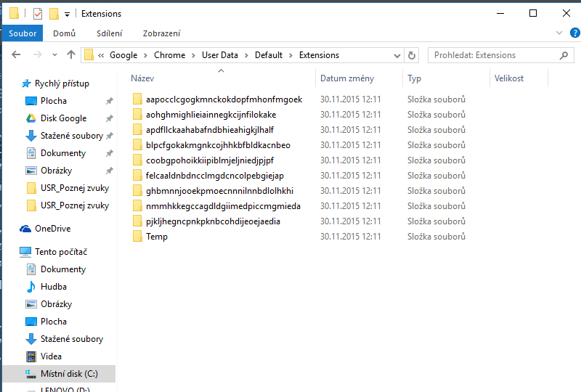Click the Back navigation arrow
Screen dimensions: 581x392
[16, 55]
